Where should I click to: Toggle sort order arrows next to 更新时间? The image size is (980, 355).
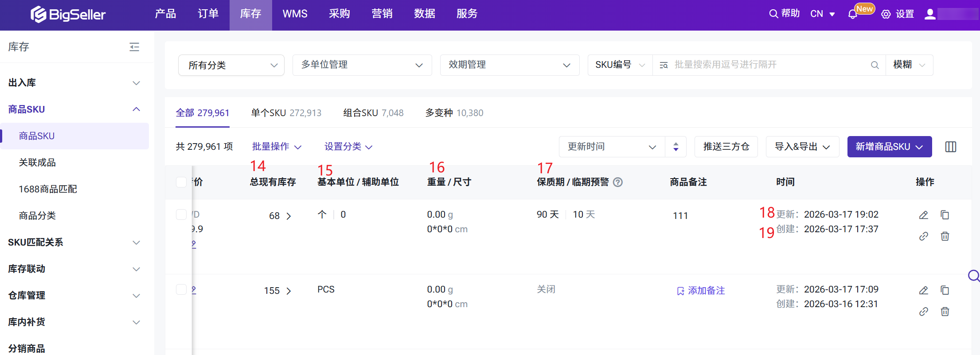675,147
